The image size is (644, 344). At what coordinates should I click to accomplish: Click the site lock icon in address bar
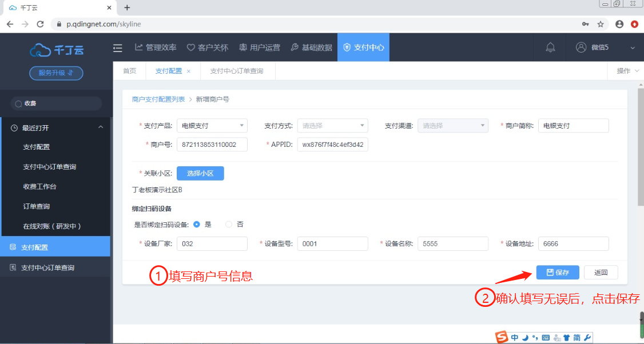point(59,24)
